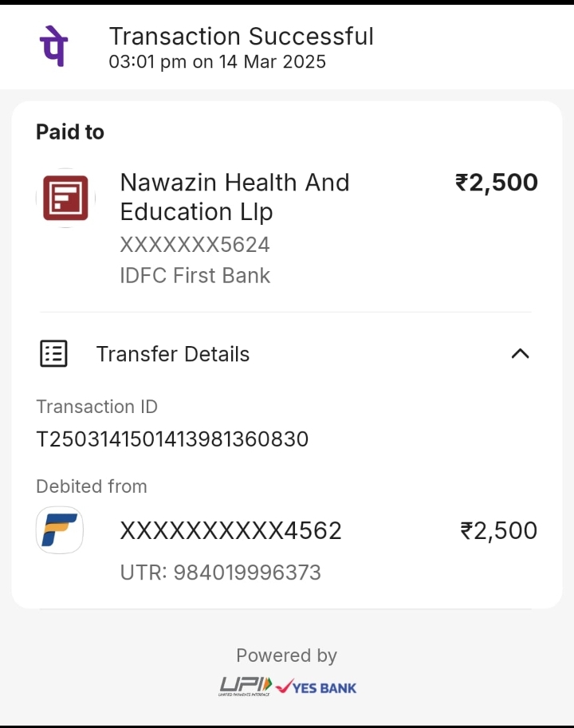Image resolution: width=574 pixels, height=728 pixels.
Task: Tap the YES BANK logo
Action: tap(316, 687)
